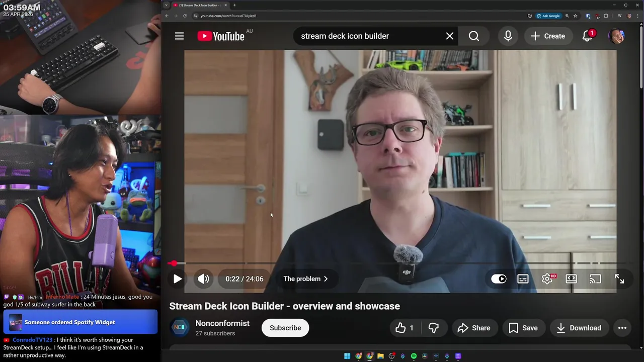Open YouTube notifications bell
This screenshot has width=644, height=362.
[x=587, y=36]
